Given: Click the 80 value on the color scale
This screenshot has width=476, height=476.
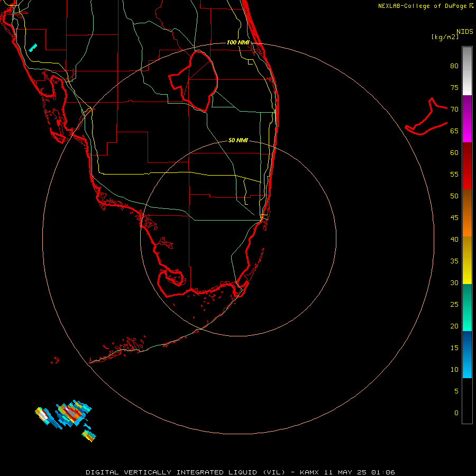Looking at the screenshot, I should (x=454, y=66).
